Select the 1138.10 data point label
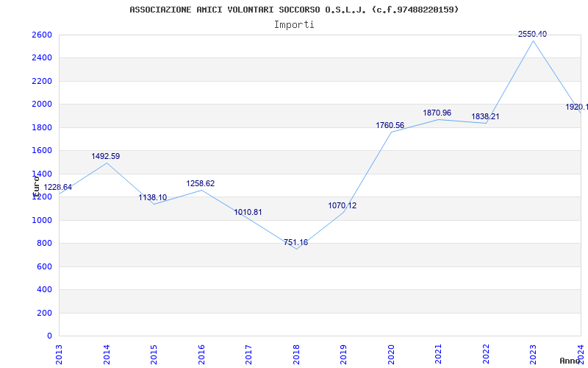This screenshot has height=368, width=588. pyautogui.click(x=153, y=197)
